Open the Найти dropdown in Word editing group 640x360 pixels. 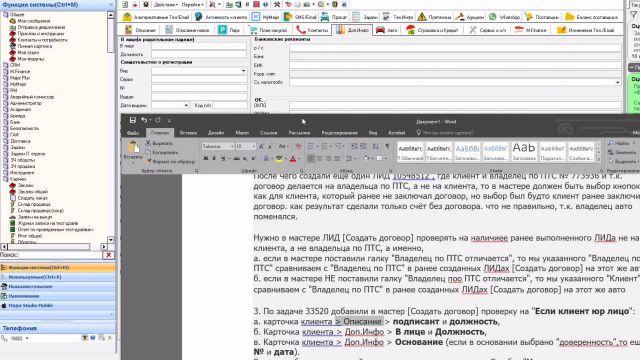(621, 143)
